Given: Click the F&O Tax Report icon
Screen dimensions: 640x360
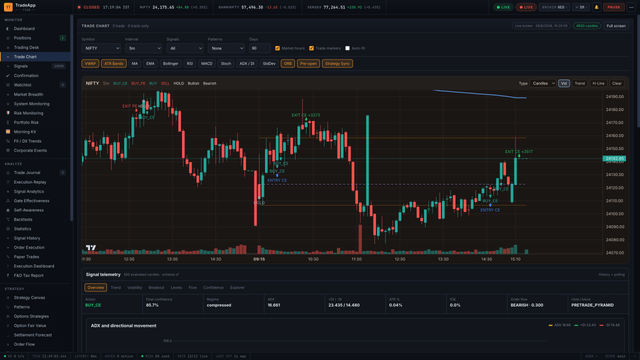Looking at the screenshot, I should 8,276.
